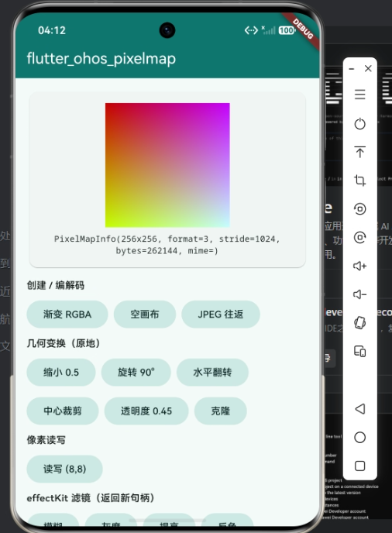Click the crop screenshot icon

[359, 181]
